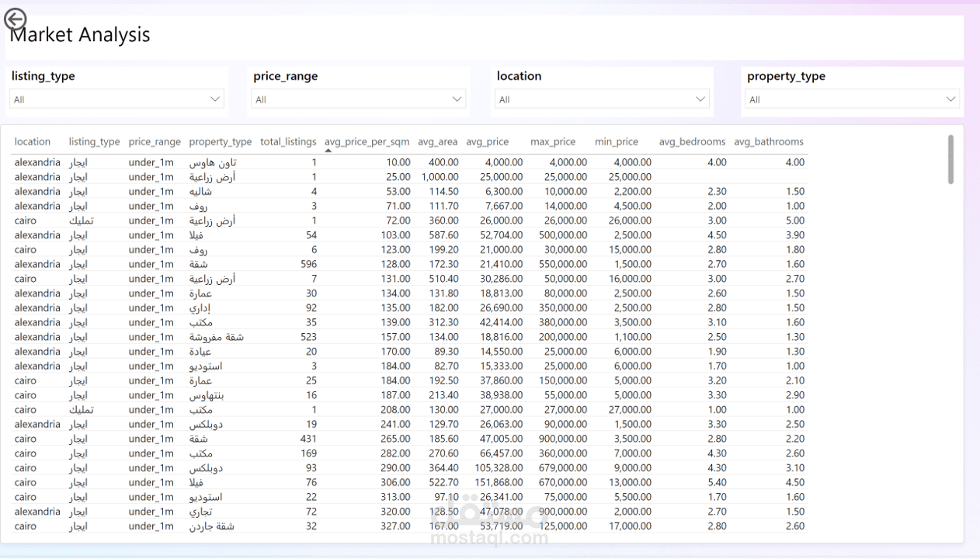Click total listings value 92
The image size is (980, 559).
[x=311, y=307]
